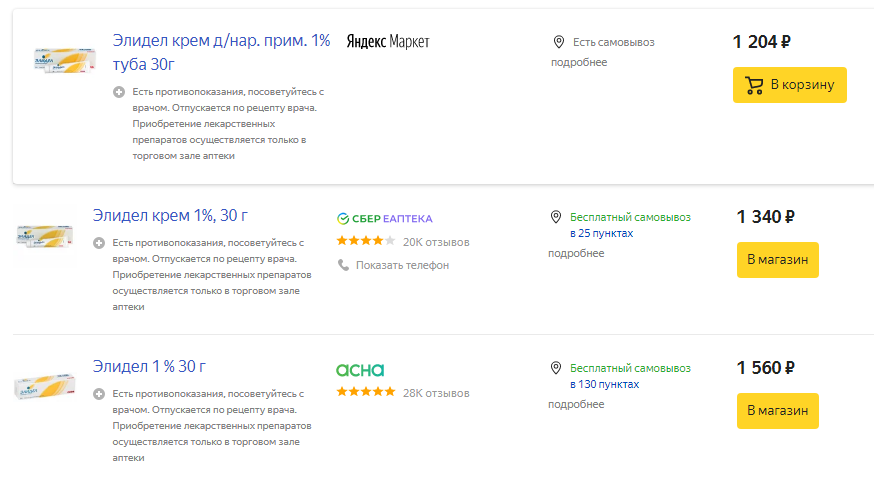Open the 28K отзывов reviews
The image size is (874, 479).
(x=436, y=393)
